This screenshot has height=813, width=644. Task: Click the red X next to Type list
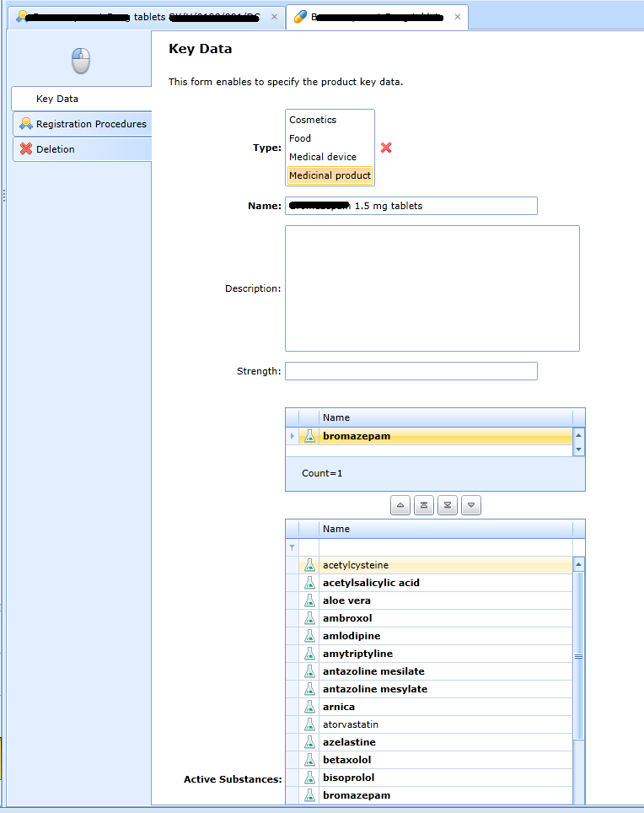coord(386,148)
